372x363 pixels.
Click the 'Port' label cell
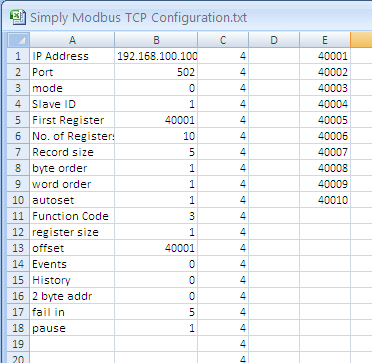pos(72,72)
